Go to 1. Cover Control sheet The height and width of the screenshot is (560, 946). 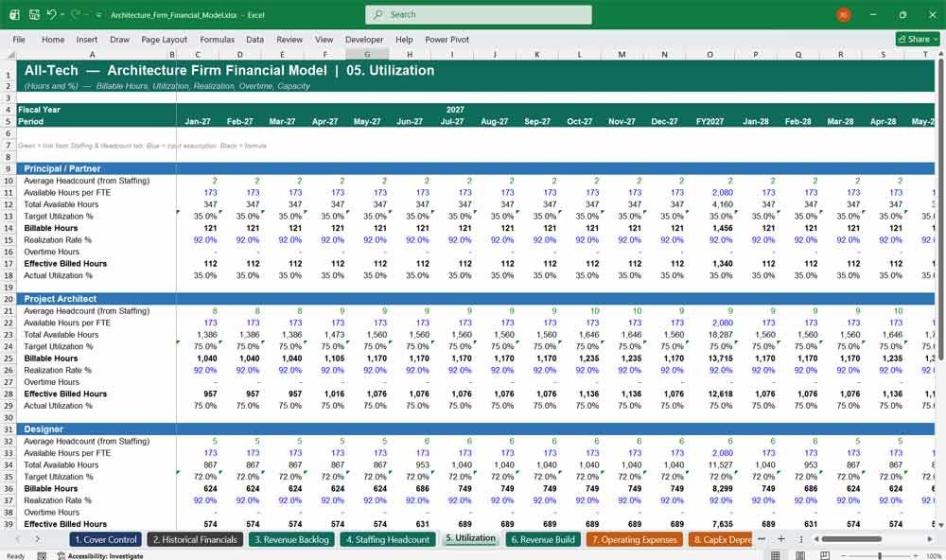(106, 539)
